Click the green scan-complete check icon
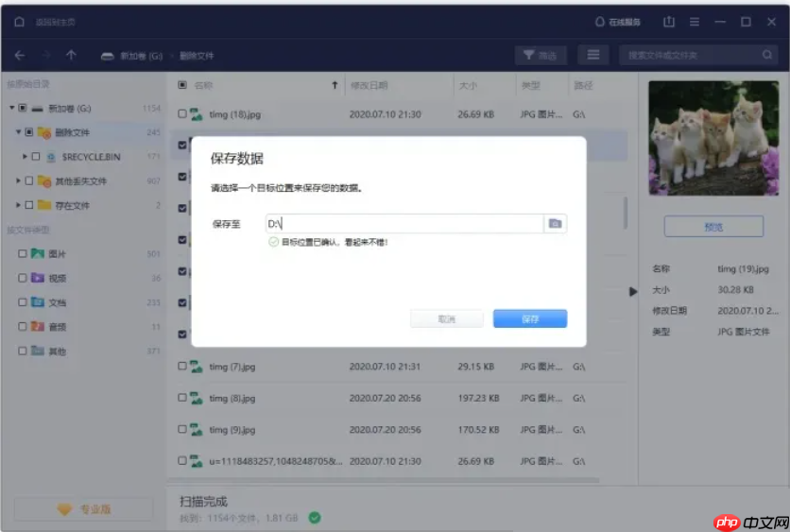Viewport: 790px width, 532px height. point(315,518)
